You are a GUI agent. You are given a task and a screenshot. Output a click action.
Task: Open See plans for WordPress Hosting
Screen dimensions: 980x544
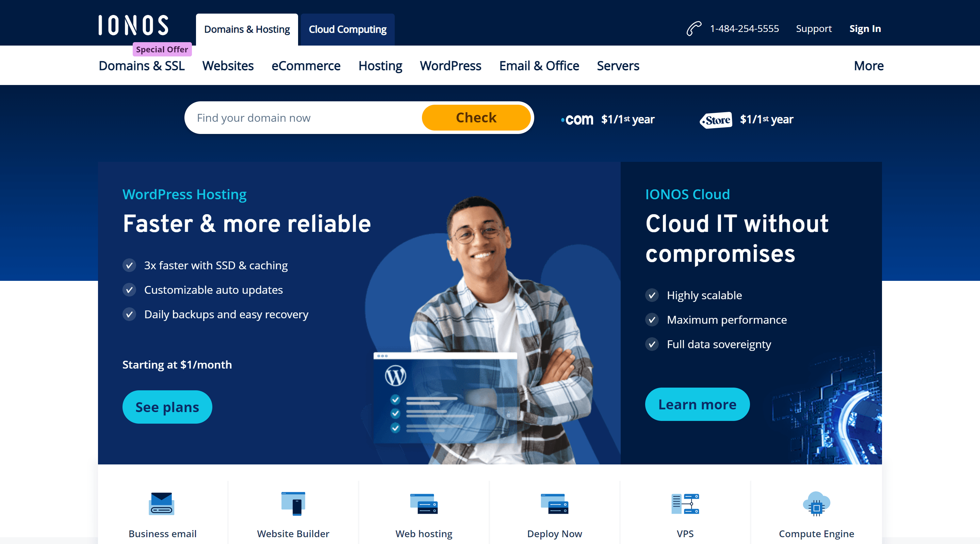[x=167, y=407]
